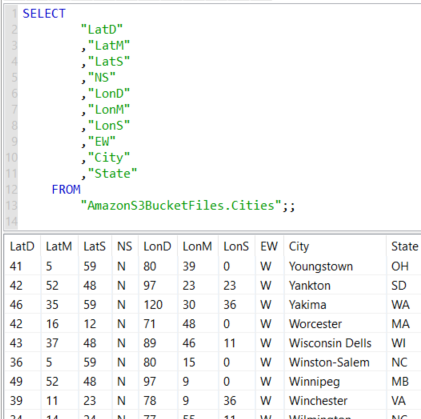This screenshot has height=419, width=421.
Task: Click "LonD" on line 6 of query
Action: click(109, 94)
